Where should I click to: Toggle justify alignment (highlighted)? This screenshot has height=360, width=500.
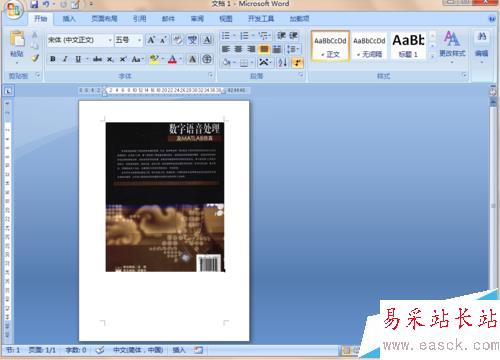(264, 49)
